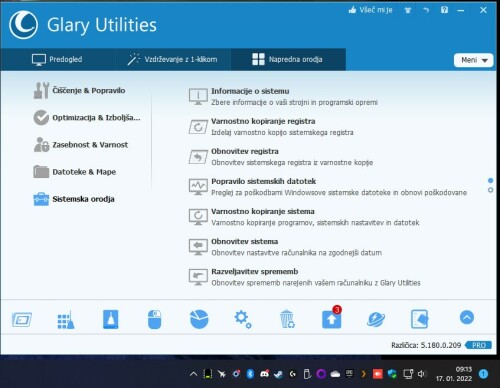Open Varnostno kopiranje sistema tool

pyautogui.click(x=304, y=217)
